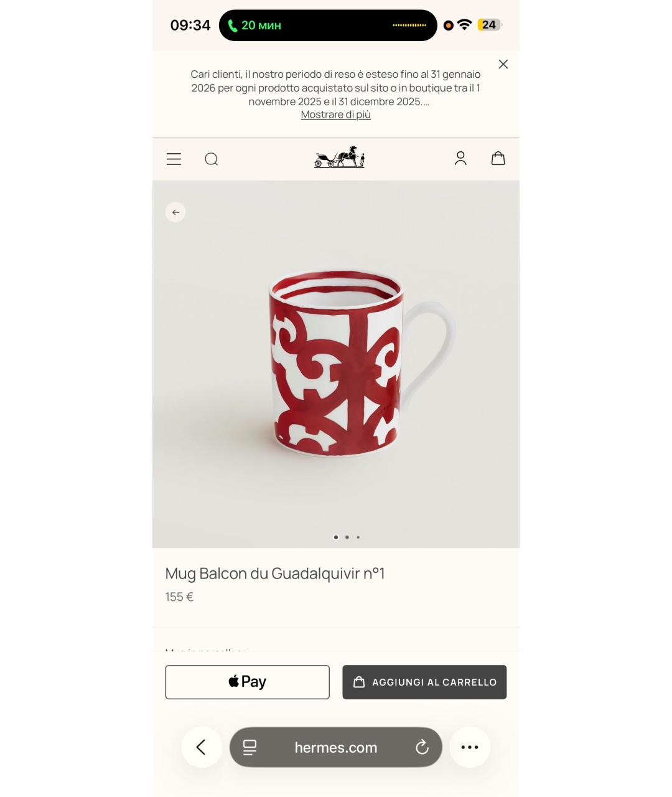Screen dimensions: 672x797
Task: Tap the search magnifier icon
Action: click(x=212, y=159)
